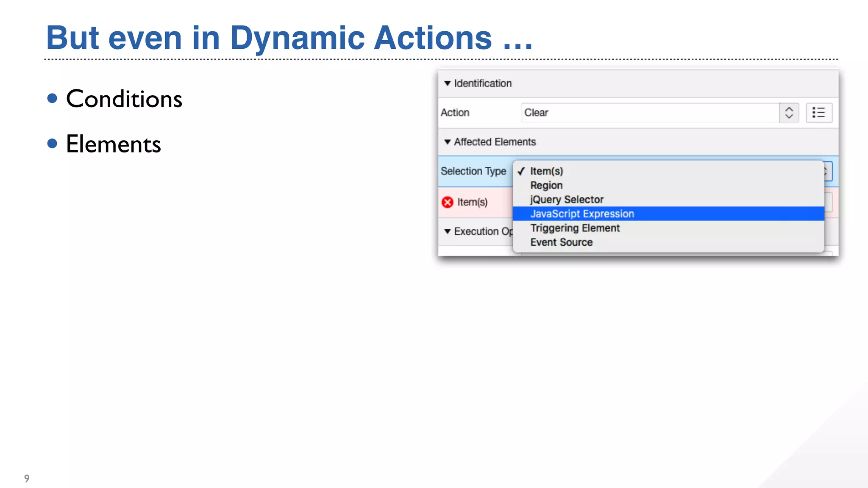Click the Elements bullet text

(x=114, y=144)
